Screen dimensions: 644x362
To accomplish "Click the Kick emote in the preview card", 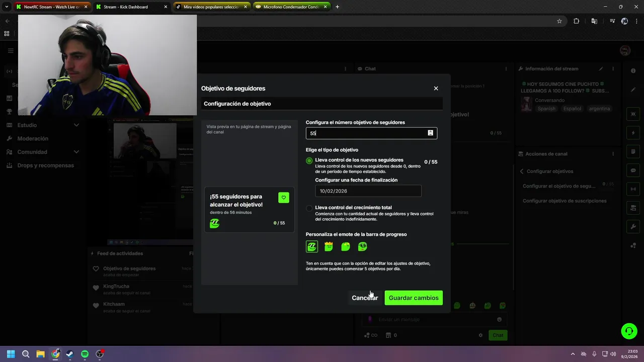I will pos(215,223).
